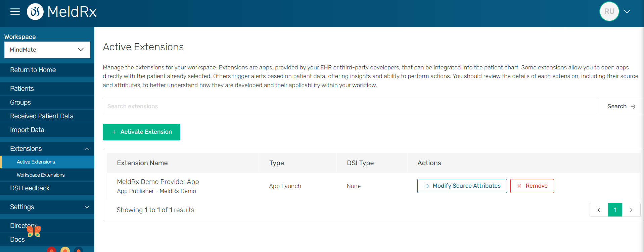Collapse the Extensions sidebar section
The image size is (644, 252).
(x=47, y=149)
